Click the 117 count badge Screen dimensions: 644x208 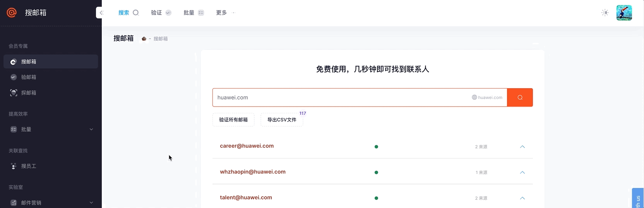pyautogui.click(x=303, y=113)
